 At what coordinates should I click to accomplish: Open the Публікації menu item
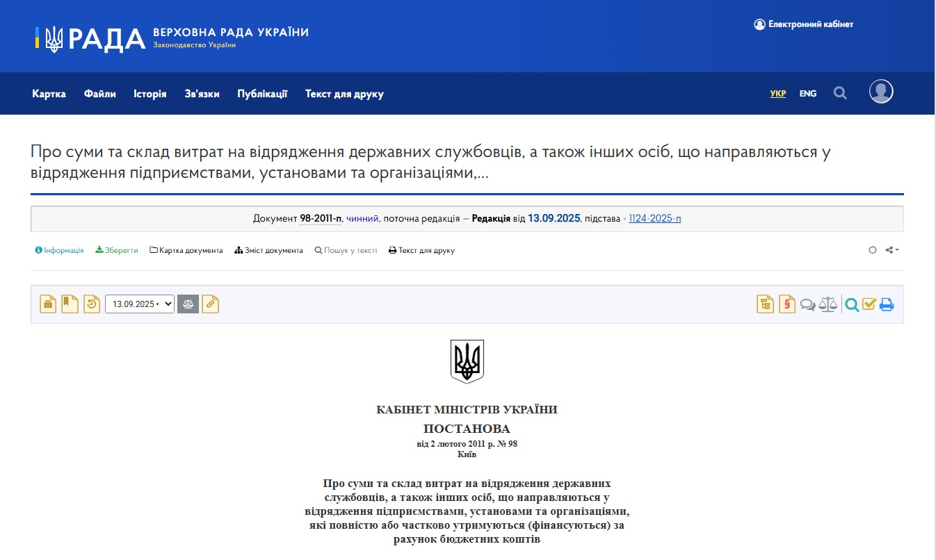[262, 94]
